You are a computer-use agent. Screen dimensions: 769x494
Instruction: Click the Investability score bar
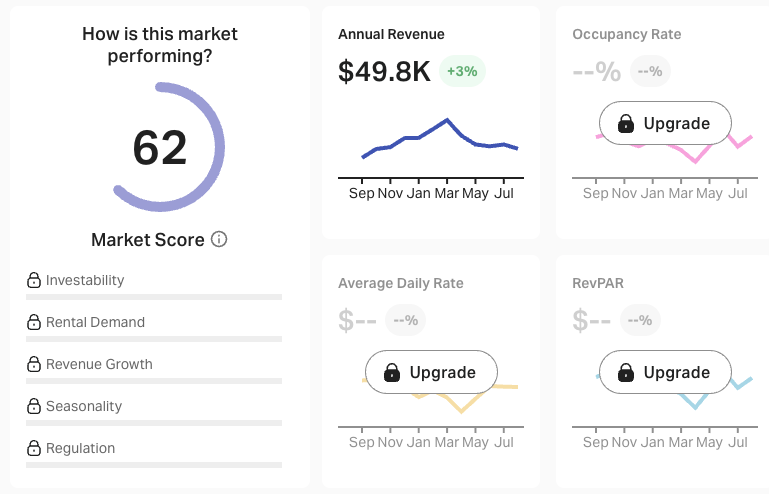pos(154,297)
